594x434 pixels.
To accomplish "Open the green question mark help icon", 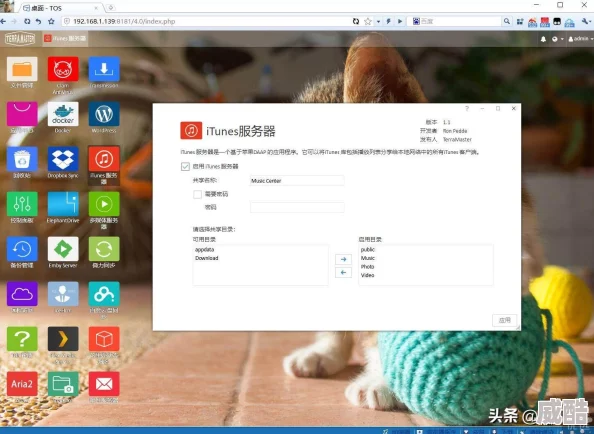I will pyautogui.click(x=22, y=339).
